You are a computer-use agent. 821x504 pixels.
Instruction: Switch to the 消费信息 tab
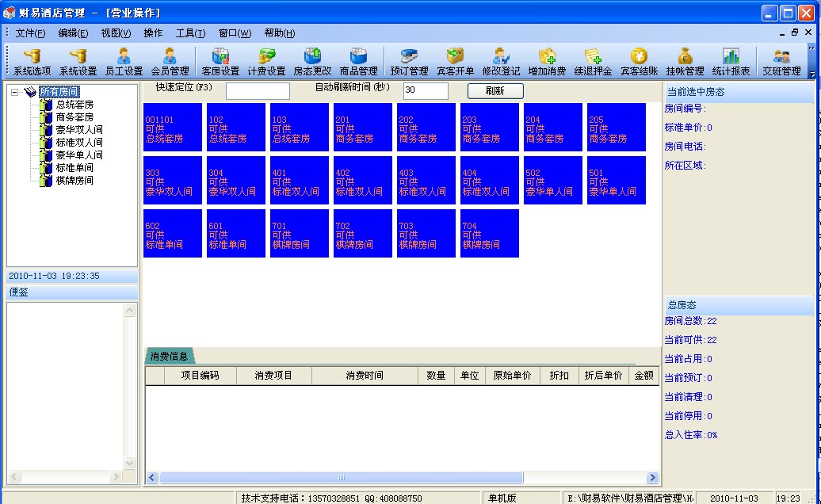(x=169, y=356)
